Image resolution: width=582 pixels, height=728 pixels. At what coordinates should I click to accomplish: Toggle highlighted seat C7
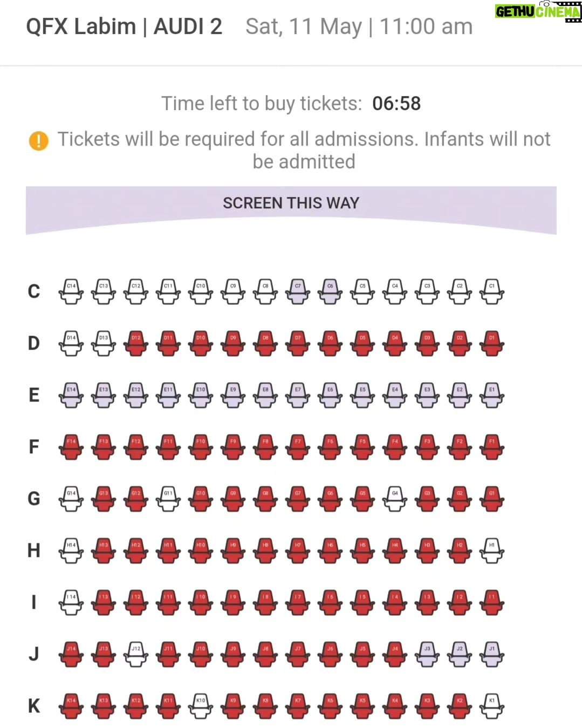coord(298,291)
